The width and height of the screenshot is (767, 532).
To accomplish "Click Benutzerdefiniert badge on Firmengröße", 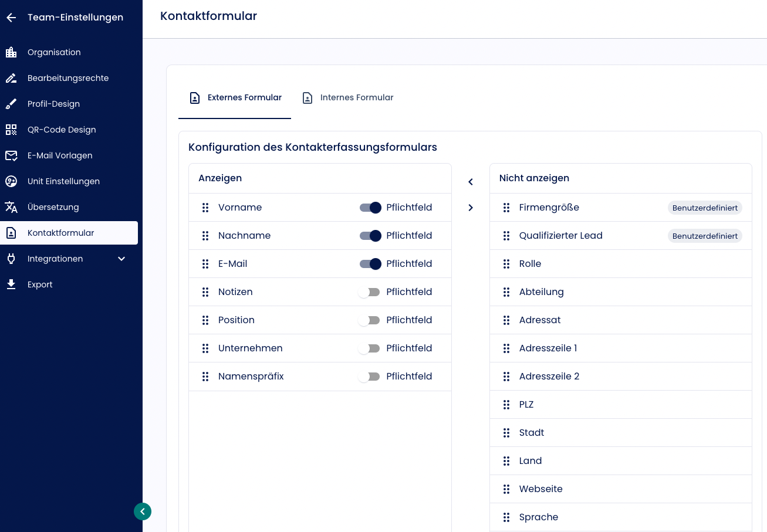I will (x=705, y=208).
